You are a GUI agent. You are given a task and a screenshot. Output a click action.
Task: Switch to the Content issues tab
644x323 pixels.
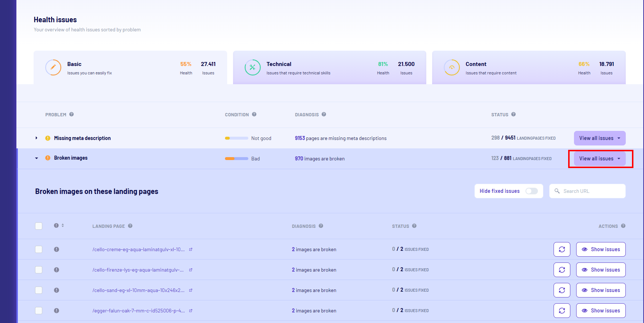pos(528,68)
